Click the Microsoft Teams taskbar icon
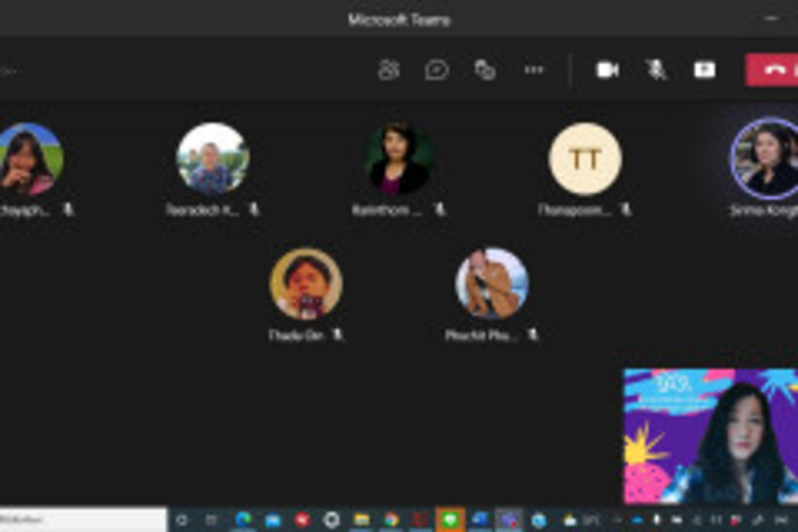The height and width of the screenshot is (532, 798). coord(508,520)
